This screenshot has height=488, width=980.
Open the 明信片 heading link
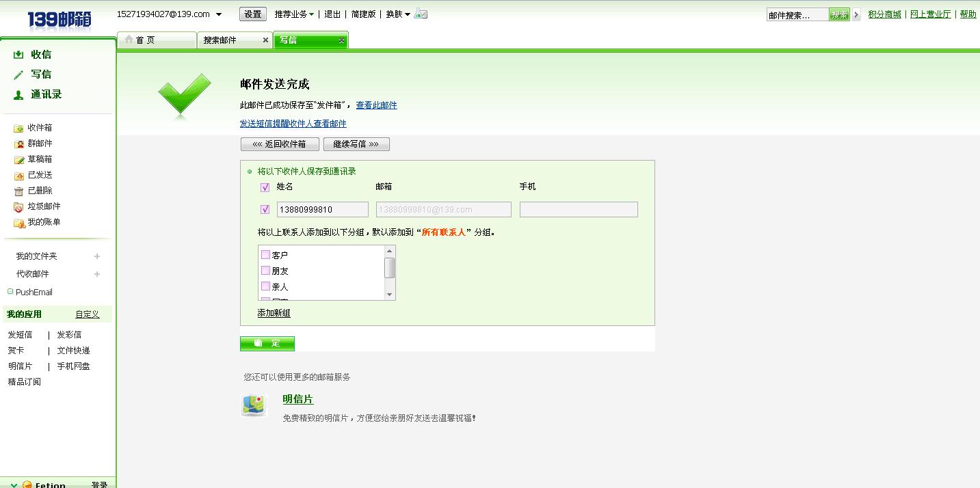point(298,400)
